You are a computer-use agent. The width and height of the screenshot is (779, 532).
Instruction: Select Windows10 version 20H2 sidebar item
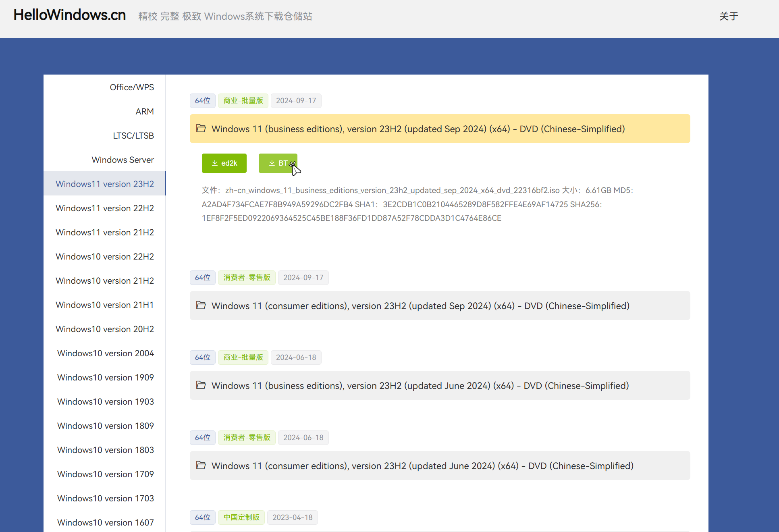coord(104,328)
